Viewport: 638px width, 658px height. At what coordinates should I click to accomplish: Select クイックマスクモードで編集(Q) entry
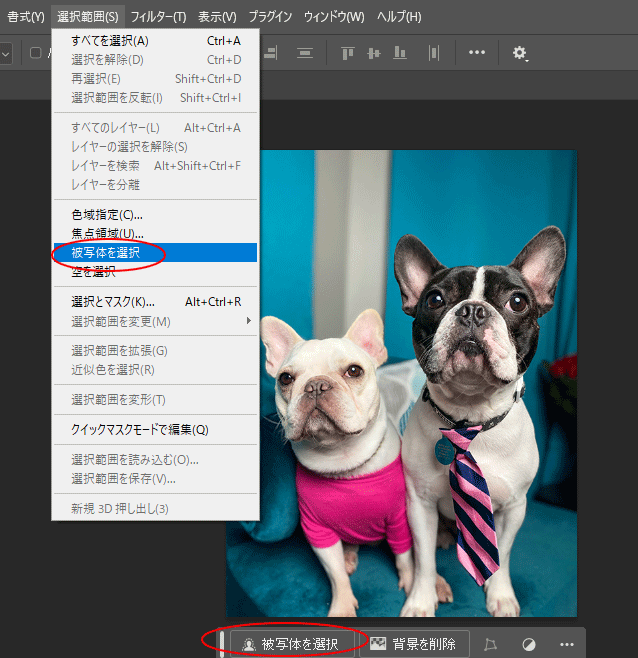pyautogui.click(x=139, y=429)
